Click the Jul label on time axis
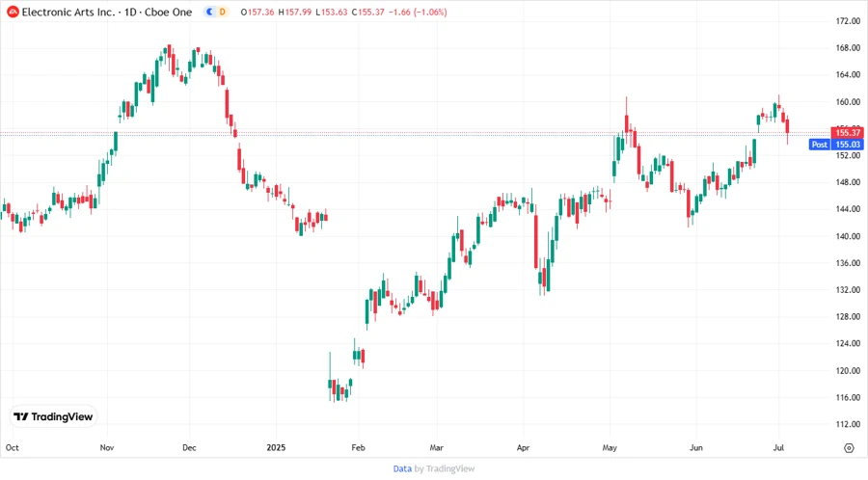The image size is (868, 480). click(x=778, y=447)
